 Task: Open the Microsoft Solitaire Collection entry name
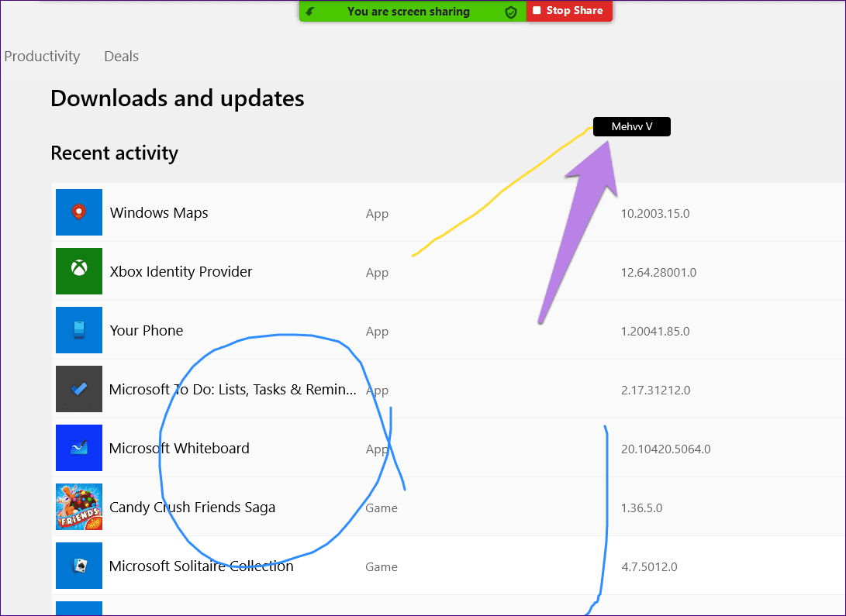[202, 566]
